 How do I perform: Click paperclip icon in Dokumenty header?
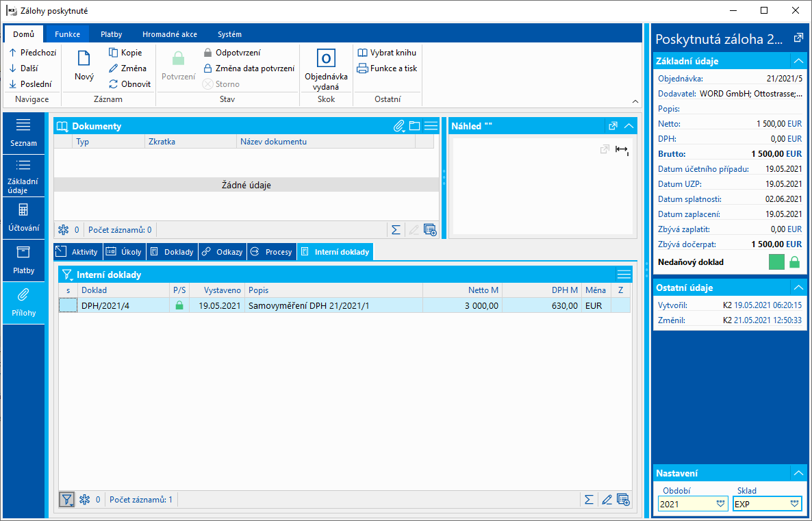point(398,126)
